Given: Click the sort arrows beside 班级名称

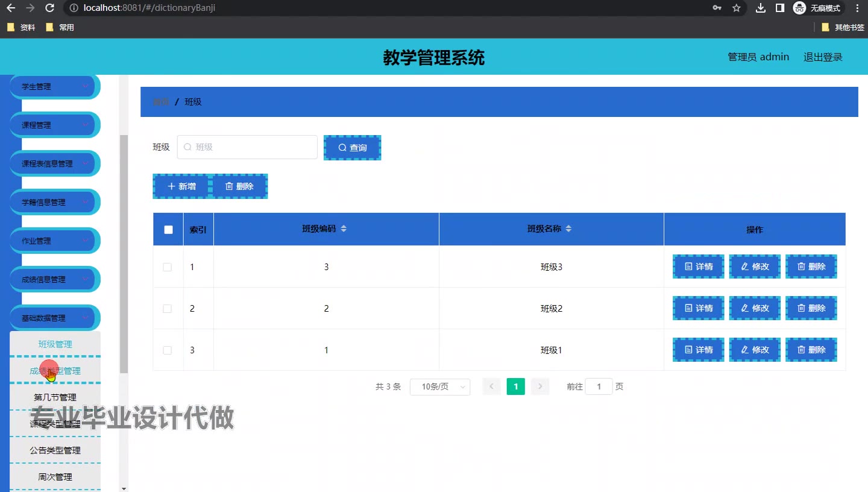Looking at the screenshot, I should tap(568, 229).
